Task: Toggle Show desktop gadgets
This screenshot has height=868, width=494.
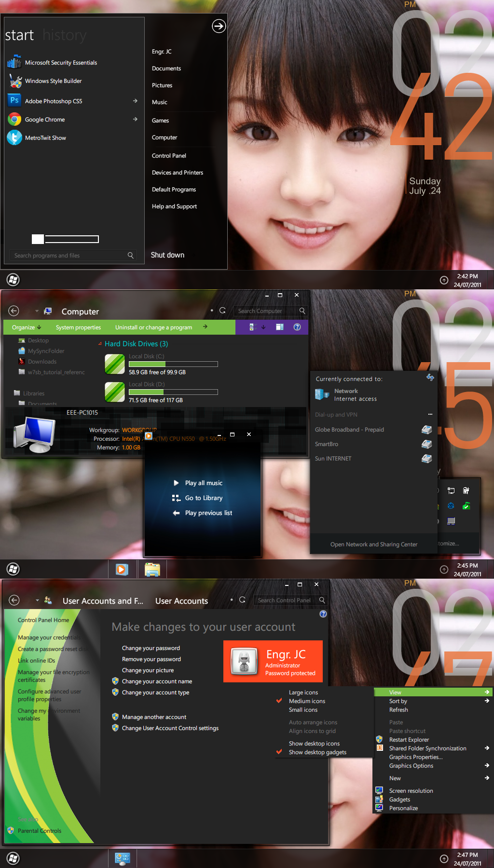Action: [317, 752]
